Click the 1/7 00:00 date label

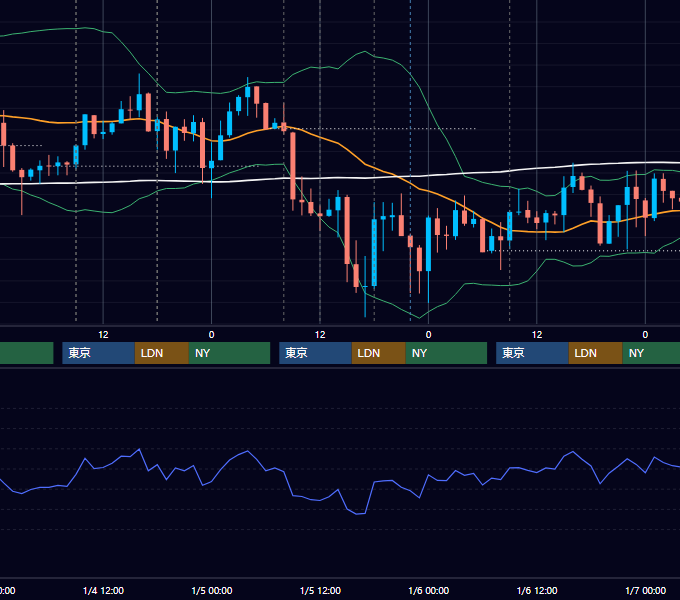click(x=645, y=590)
